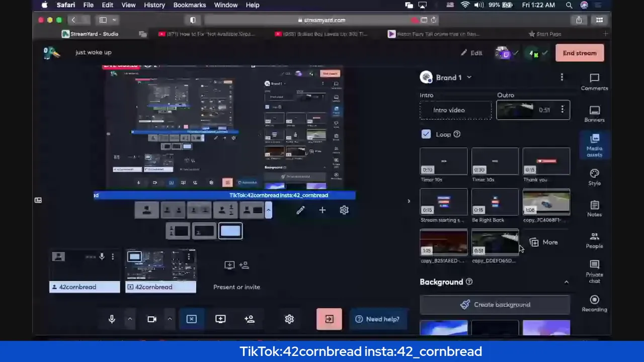Select the two-person side-by-side layout

(x=172, y=210)
